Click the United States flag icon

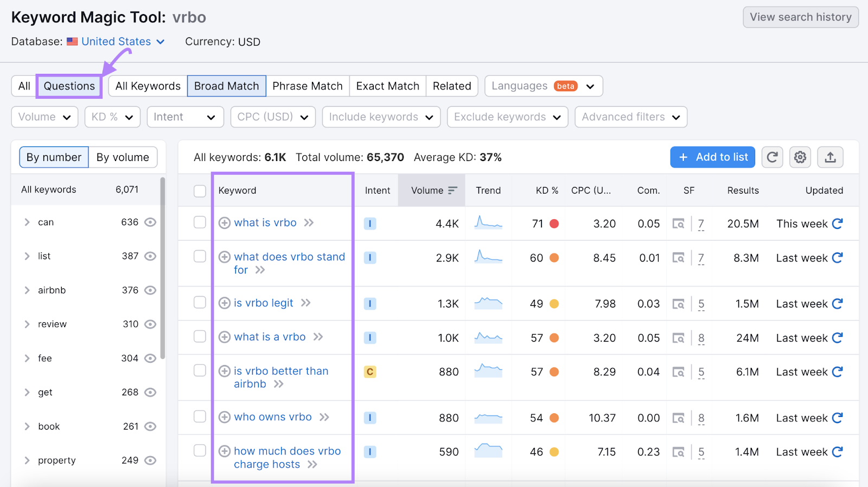72,42
